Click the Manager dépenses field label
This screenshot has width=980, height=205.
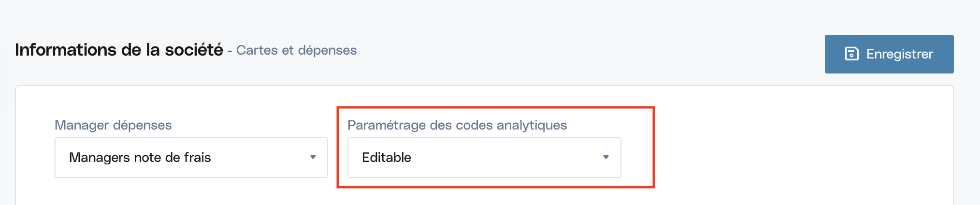[x=113, y=125]
